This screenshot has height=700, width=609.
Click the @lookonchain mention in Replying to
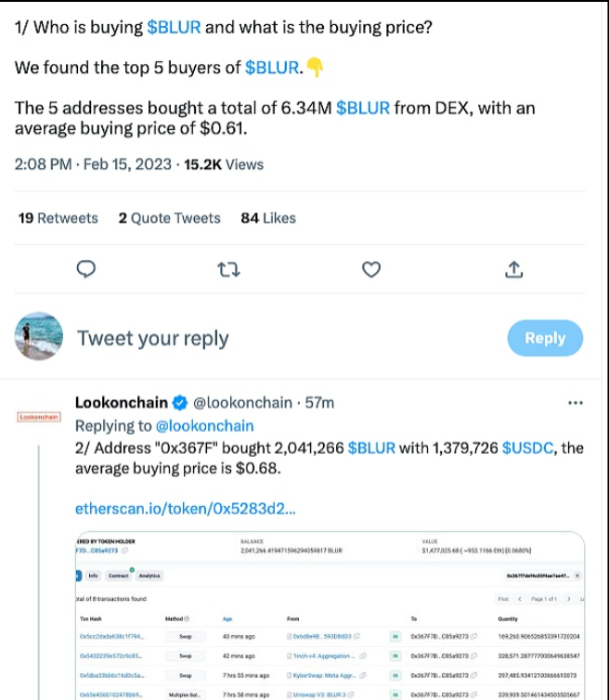click(x=204, y=426)
